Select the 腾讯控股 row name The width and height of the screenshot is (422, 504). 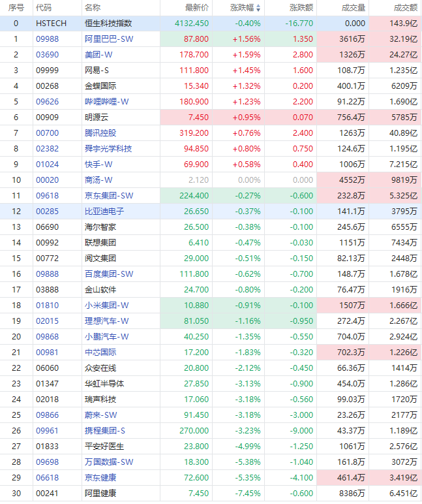coord(100,133)
